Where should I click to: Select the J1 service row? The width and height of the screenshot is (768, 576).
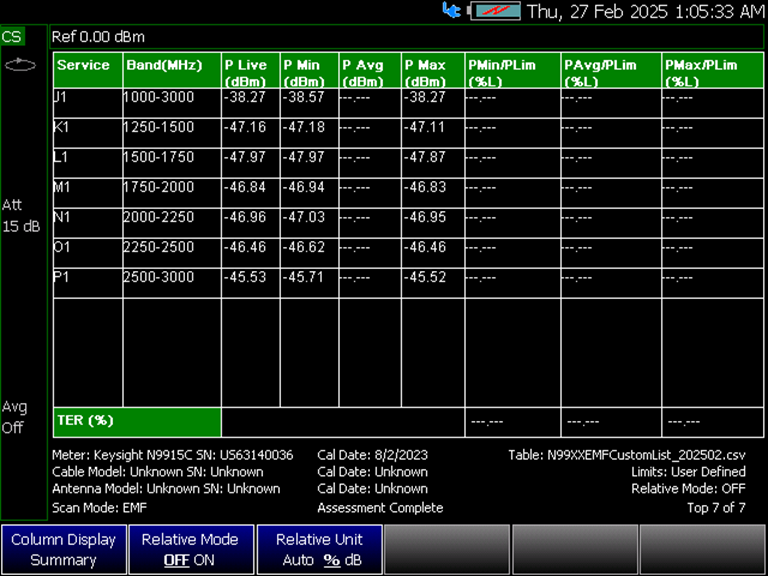click(x=408, y=103)
